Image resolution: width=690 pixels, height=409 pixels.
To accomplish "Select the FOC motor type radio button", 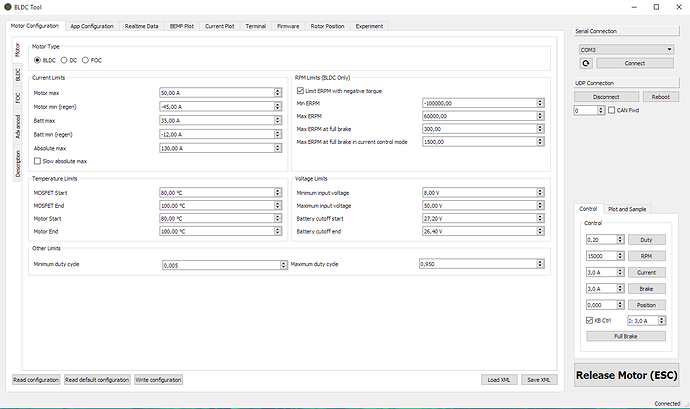I will (86, 60).
